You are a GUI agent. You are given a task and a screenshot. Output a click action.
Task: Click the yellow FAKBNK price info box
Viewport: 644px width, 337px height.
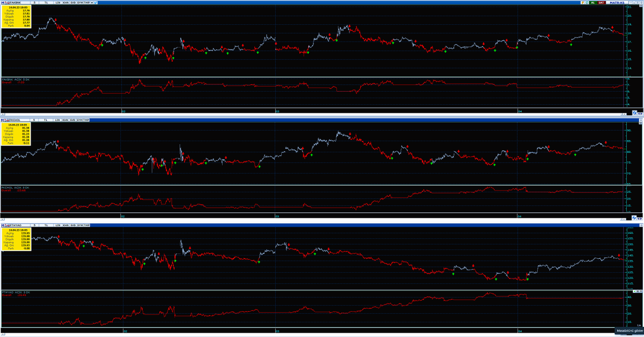click(x=16, y=17)
